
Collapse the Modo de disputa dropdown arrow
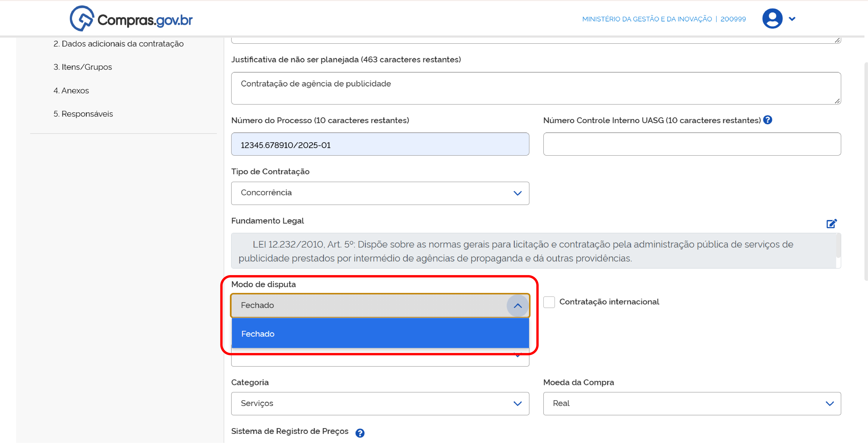pyautogui.click(x=517, y=306)
